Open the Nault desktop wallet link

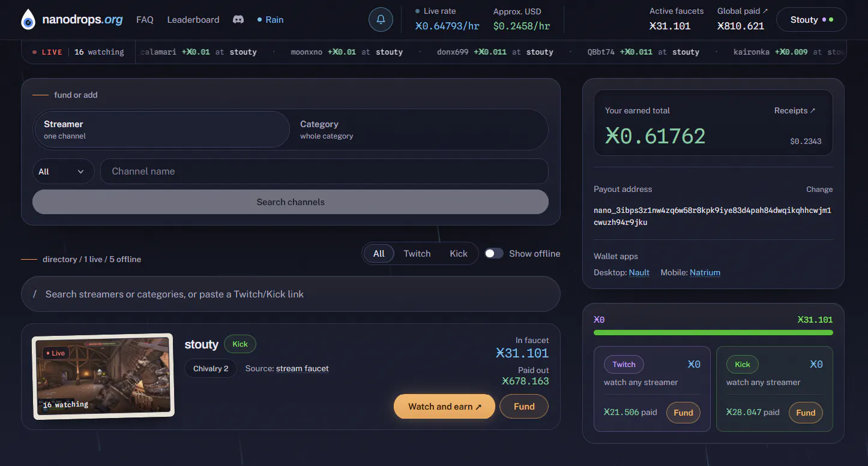tap(639, 272)
